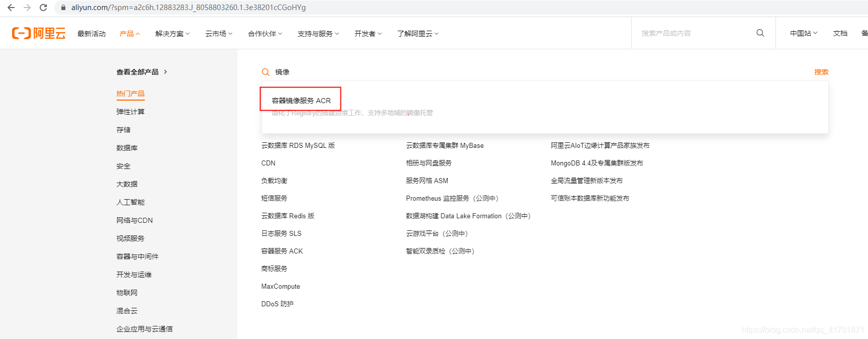This screenshot has width=868, height=339.
Task: Open MaxCompute product link
Action: point(281,286)
